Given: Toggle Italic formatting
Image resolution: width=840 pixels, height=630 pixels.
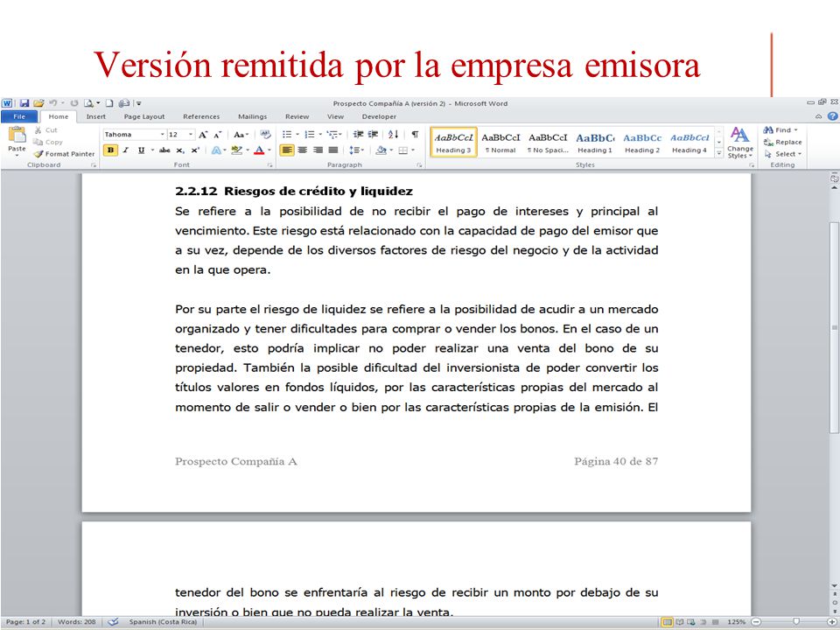Looking at the screenshot, I should [x=125, y=150].
